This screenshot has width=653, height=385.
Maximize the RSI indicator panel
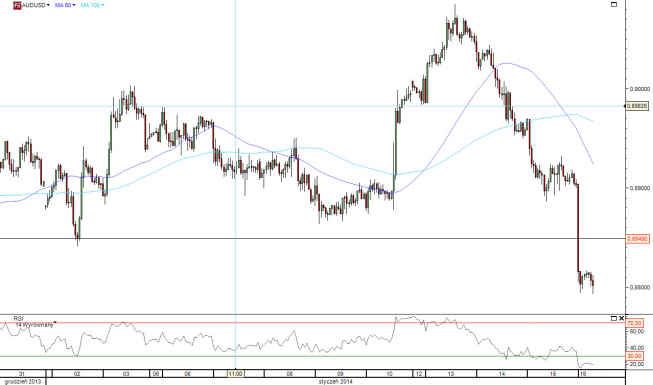(x=613, y=318)
